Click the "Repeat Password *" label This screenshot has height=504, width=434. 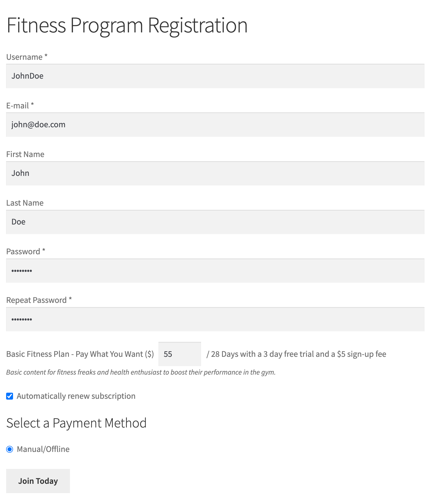pos(39,300)
